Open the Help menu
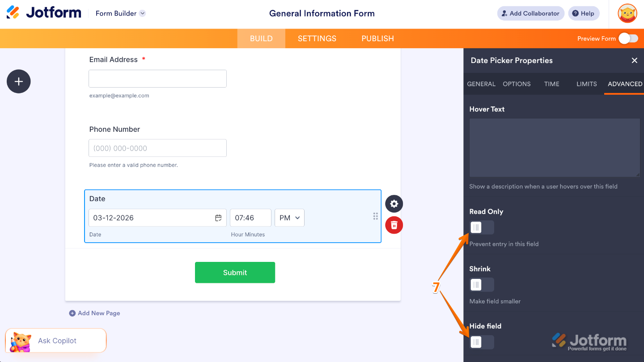 tap(584, 13)
